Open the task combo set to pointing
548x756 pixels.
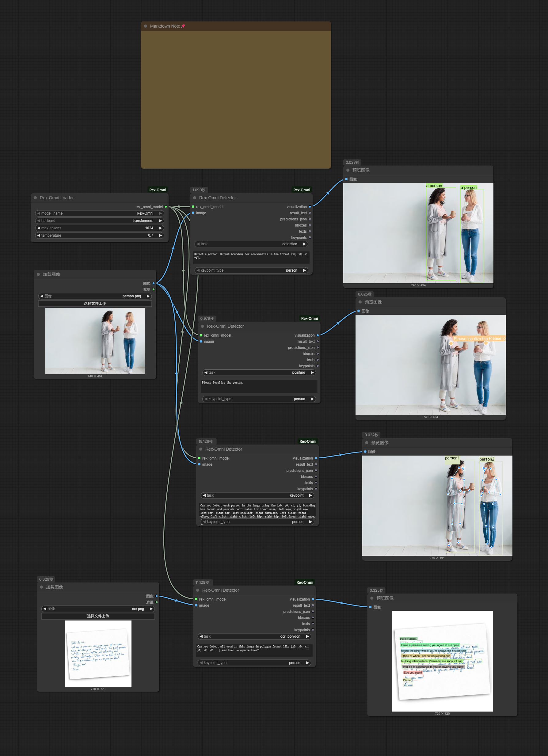(259, 372)
